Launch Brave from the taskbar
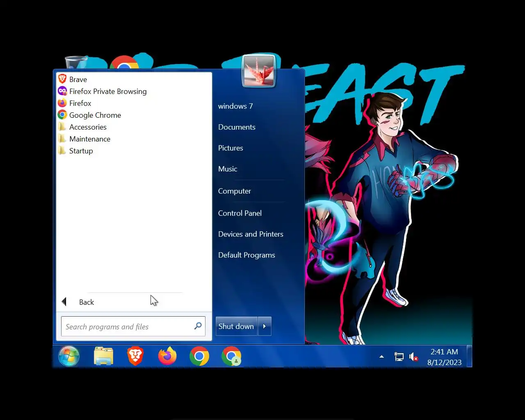Viewport: 525px width, 420px height. (x=135, y=356)
